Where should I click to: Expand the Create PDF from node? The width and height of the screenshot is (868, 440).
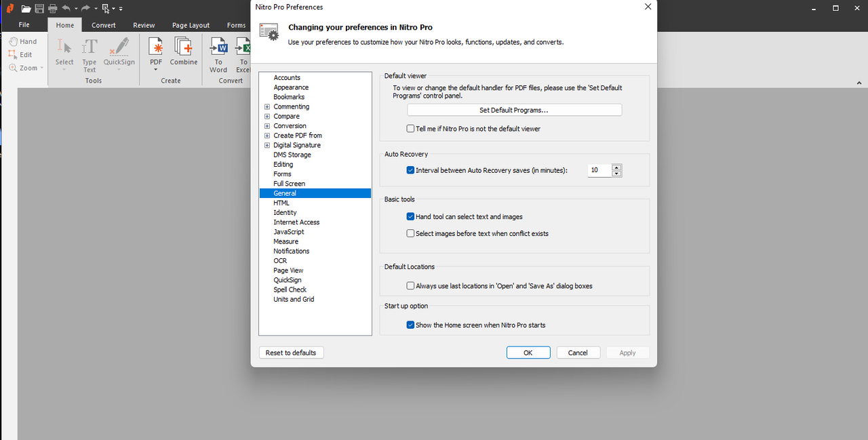(x=267, y=136)
